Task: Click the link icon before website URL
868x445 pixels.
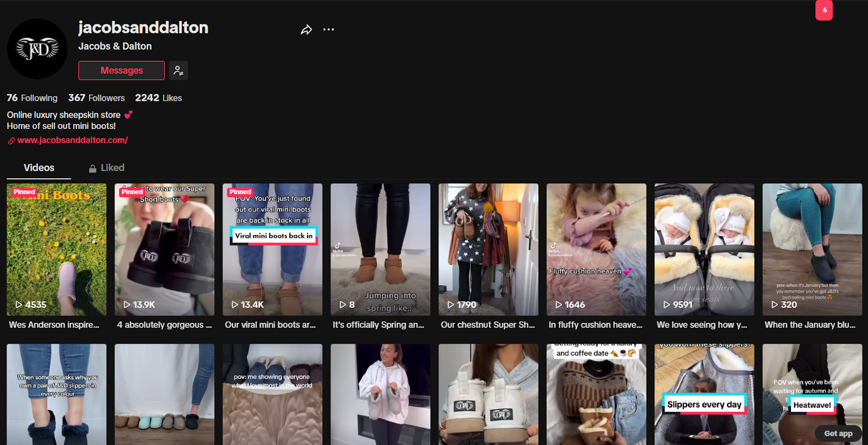Action: 11,141
